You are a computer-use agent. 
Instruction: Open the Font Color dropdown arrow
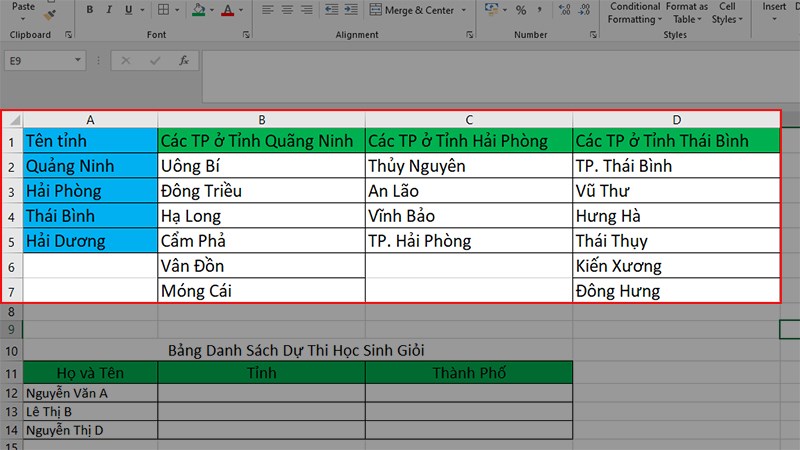tap(241, 10)
